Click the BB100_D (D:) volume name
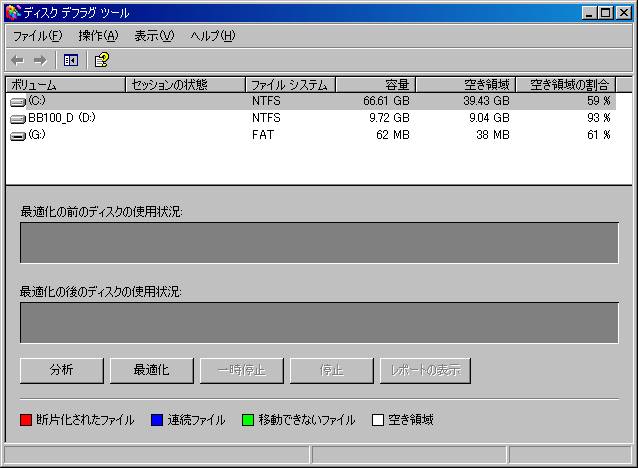Viewport: 638px width, 468px height. pos(62,118)
